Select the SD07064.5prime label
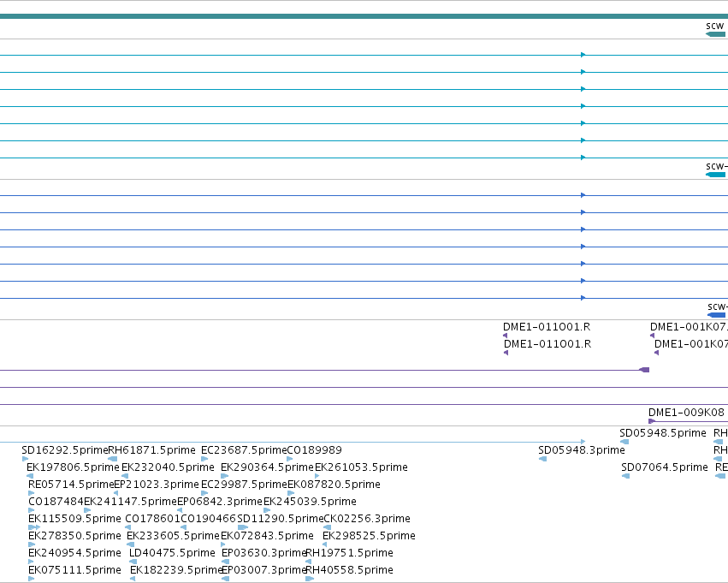This screenshot has height=583, width=728. coord(665,467)
